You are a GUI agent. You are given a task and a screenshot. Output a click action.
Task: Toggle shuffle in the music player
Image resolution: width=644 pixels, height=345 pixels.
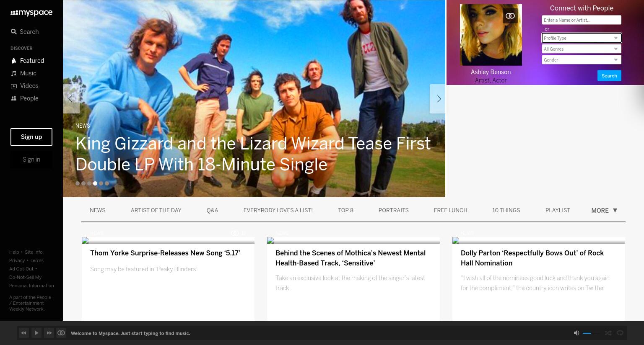(x=608, y=333)
